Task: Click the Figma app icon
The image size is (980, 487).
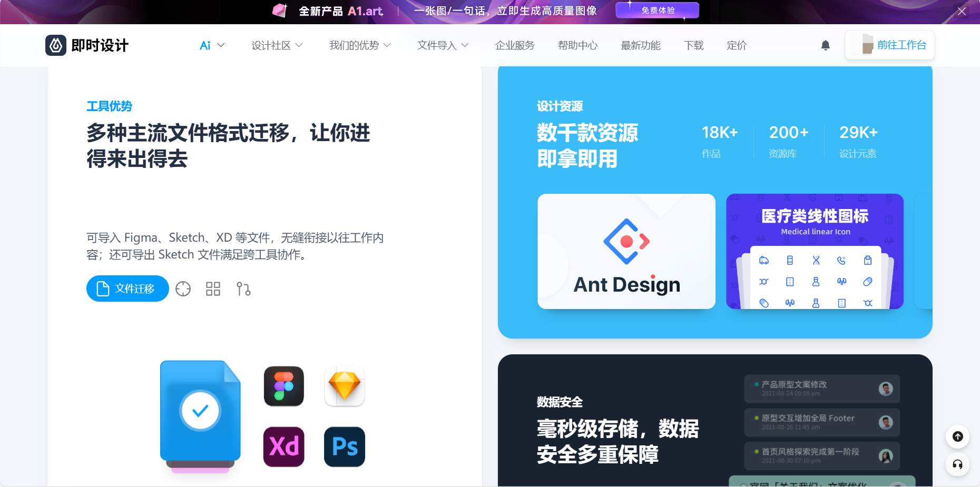Action: pyautogui.click(x=284, y=386)
